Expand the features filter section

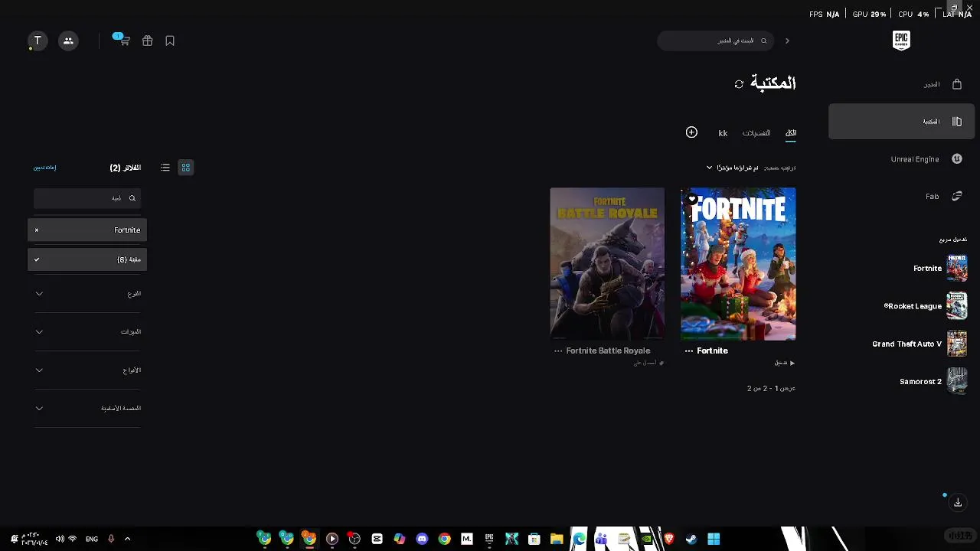point(87,332)
